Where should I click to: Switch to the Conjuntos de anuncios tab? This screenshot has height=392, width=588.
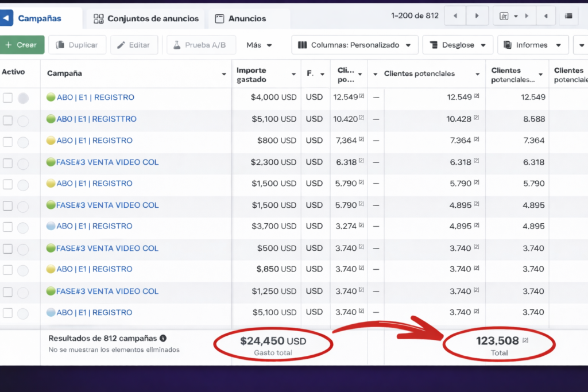pos(146,18)
